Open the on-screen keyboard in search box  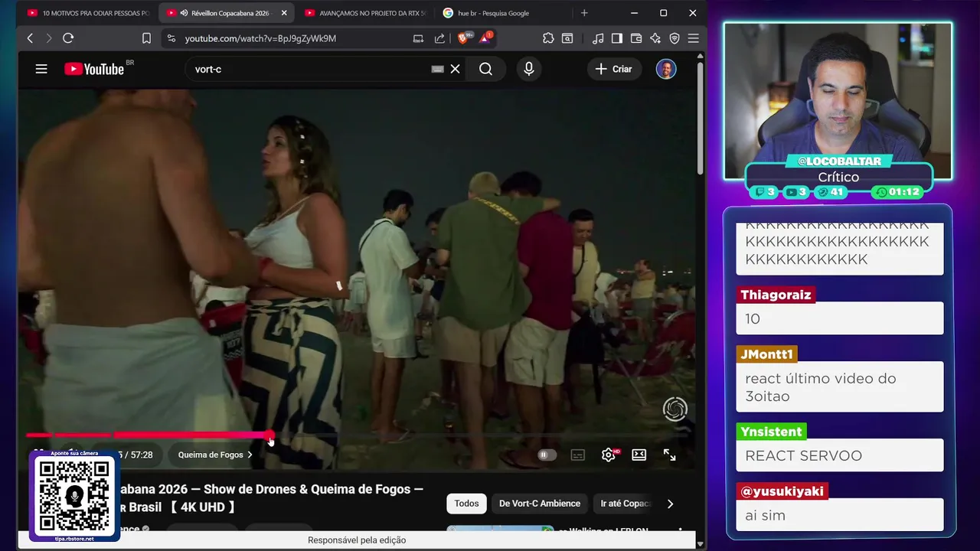pyautogui.click(x=437, y=69)
